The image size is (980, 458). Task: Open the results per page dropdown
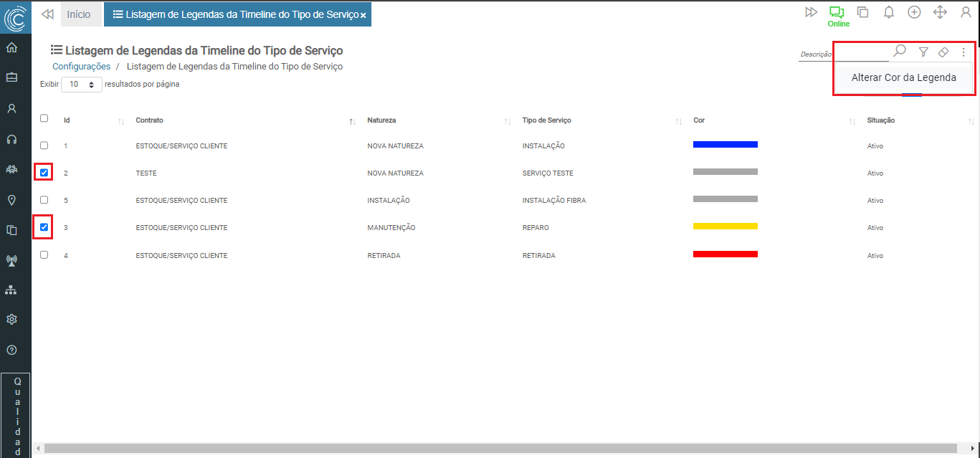82,84
